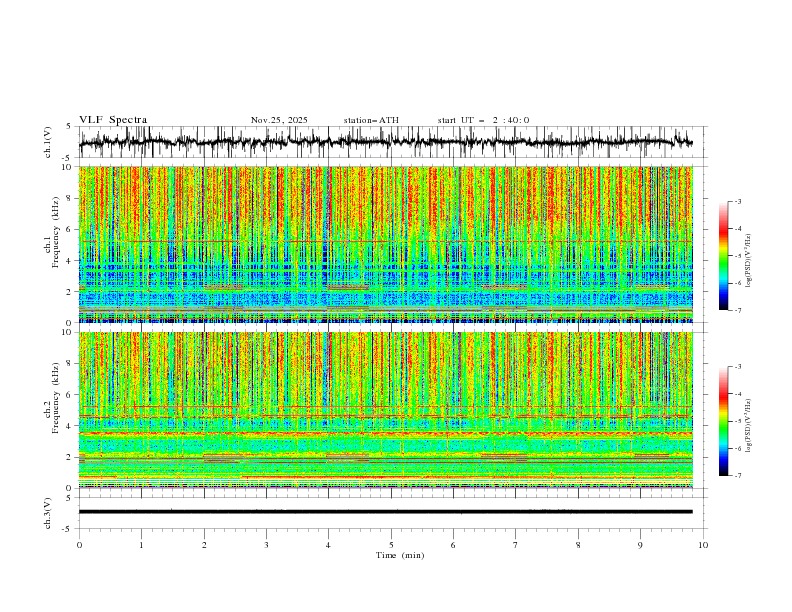Click the "4" tick on Time axis
The width and height of the screenshot is (792, 612).
328,545
